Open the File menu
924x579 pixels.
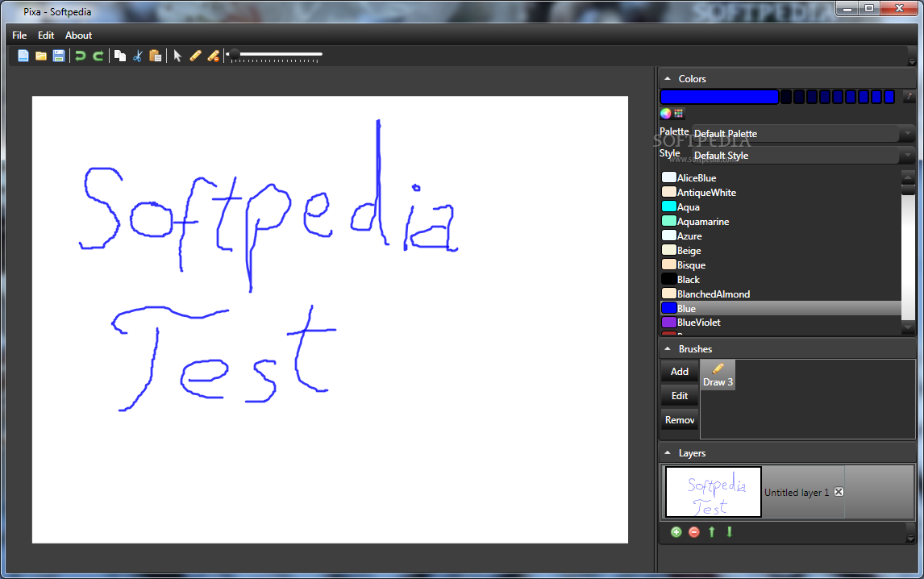pos(19,35)
